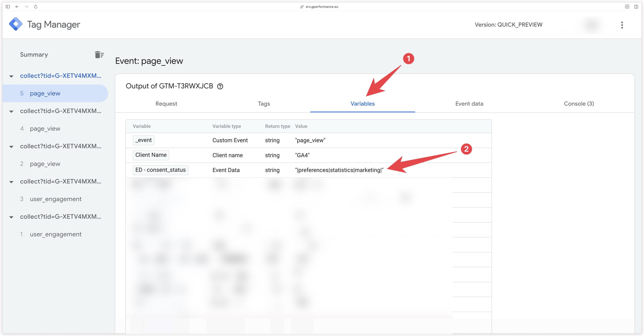Click Client name variable type cell
Screen dimensions: 644x336
tap(228, 155)
